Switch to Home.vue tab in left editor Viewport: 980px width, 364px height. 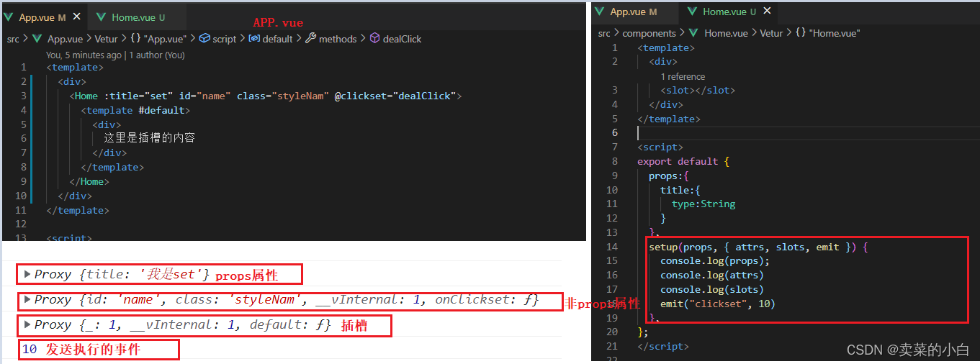[x=138, y=16]
